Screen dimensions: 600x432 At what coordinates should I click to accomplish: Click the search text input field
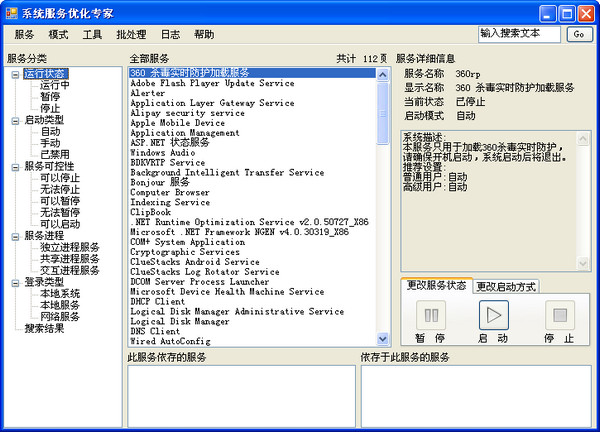[519, 33]
